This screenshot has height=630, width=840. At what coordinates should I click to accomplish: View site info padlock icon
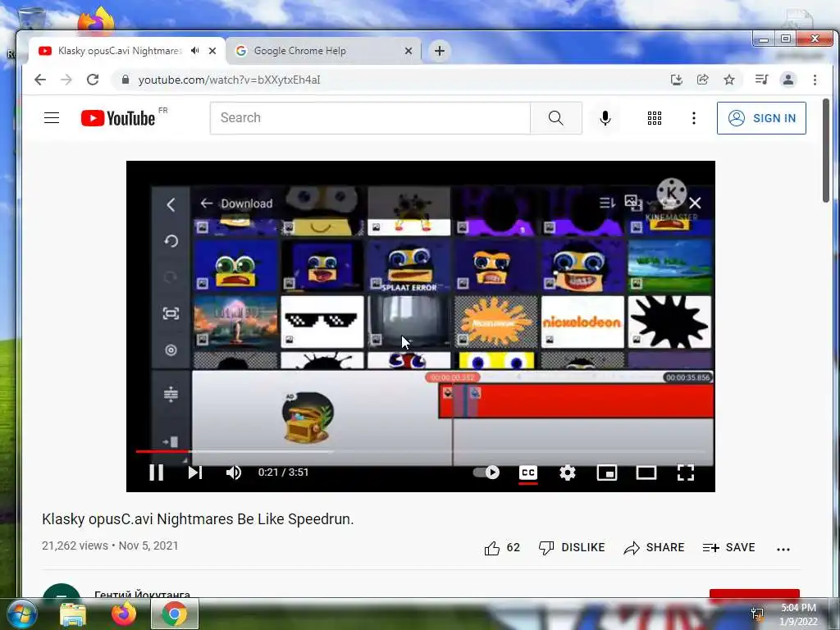pos(126,80)
